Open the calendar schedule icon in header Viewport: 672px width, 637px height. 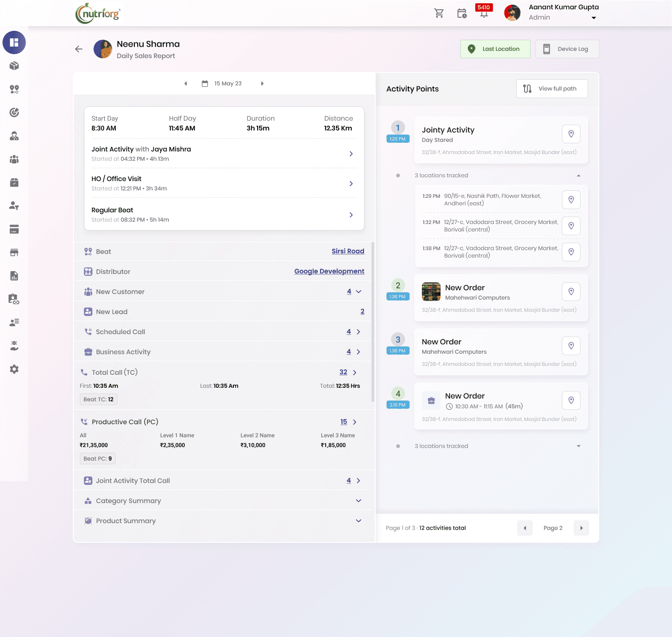(x=462, y=13)
